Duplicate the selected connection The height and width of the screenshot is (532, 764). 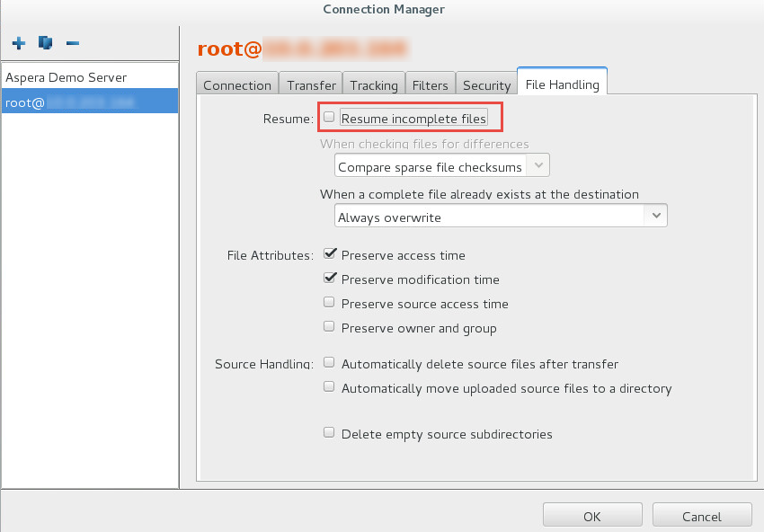(45, 42)
